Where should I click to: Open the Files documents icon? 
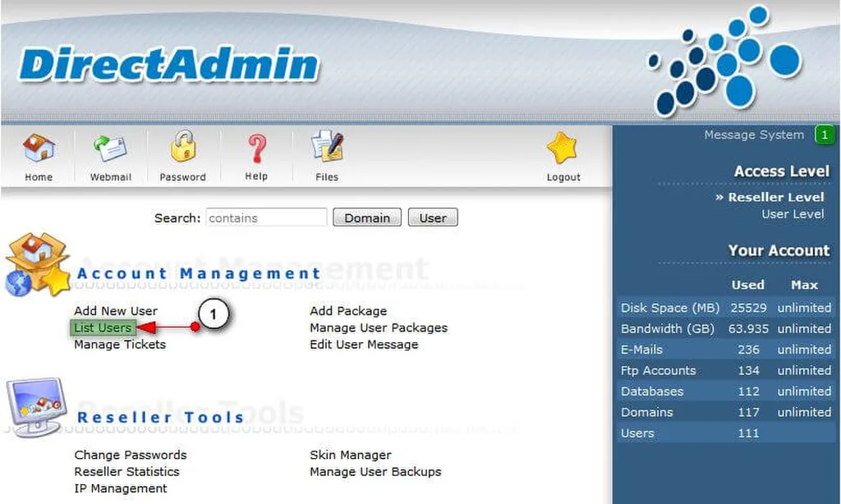click(327, 146)
